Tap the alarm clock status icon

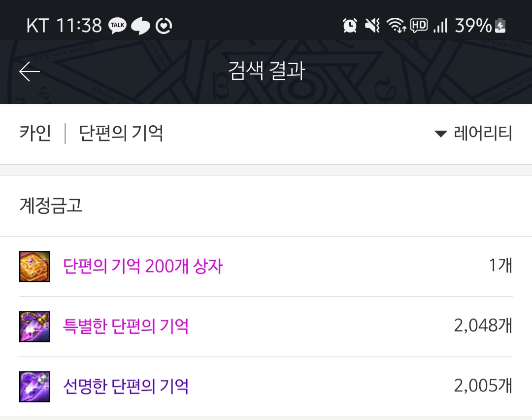tap(350, 26)
